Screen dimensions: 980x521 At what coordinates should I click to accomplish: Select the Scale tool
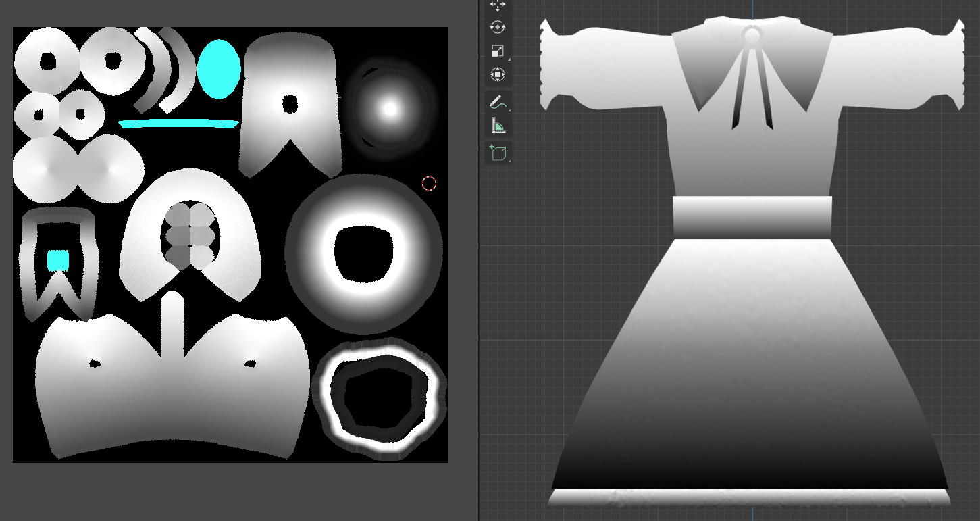tap(498, 51)
